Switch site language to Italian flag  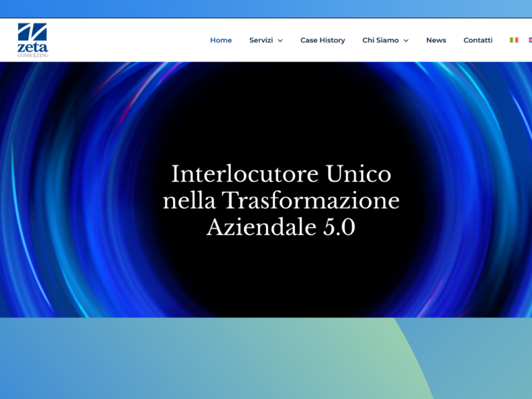pyautogui.click(x=514, y=40)
